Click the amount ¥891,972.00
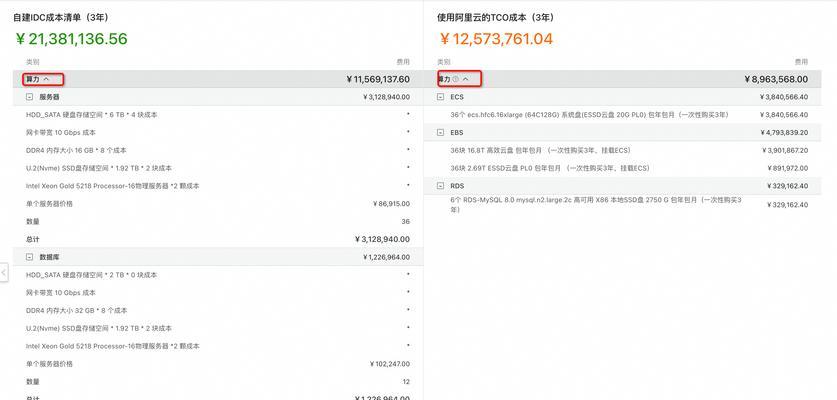The height and width of the screenshot is (400, 837). [787, 168]
